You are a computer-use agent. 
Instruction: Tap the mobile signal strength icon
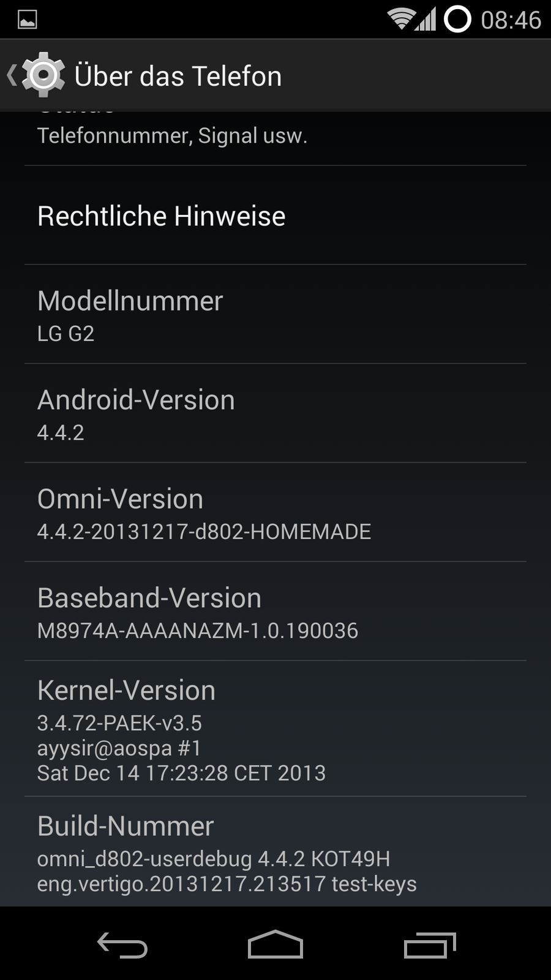pyautogui.click(x=426, y=19)
